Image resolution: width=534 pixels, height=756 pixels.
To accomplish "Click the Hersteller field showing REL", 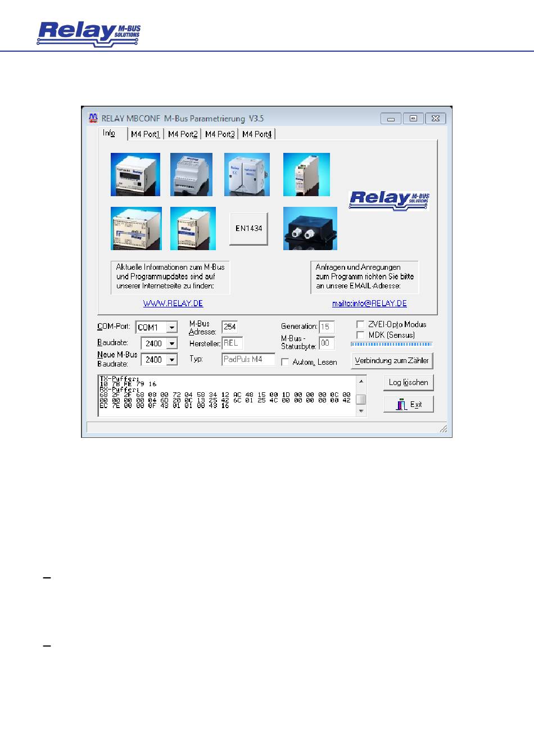I will coord(232,343).
